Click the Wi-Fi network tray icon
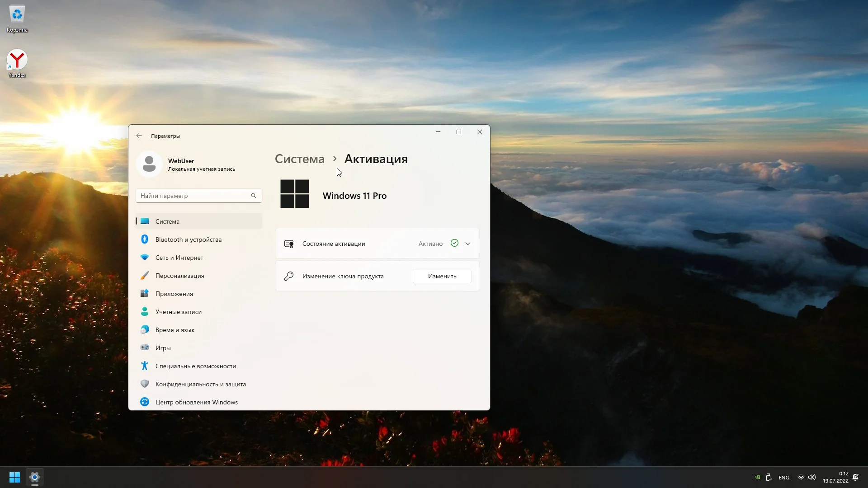This screenshot has width=868, height=488. 801,477
